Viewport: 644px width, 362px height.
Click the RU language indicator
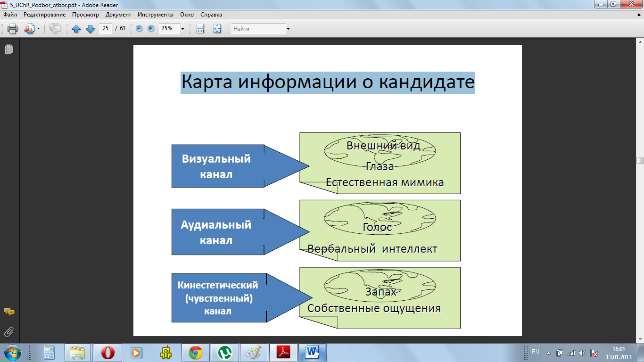(536, 352)
